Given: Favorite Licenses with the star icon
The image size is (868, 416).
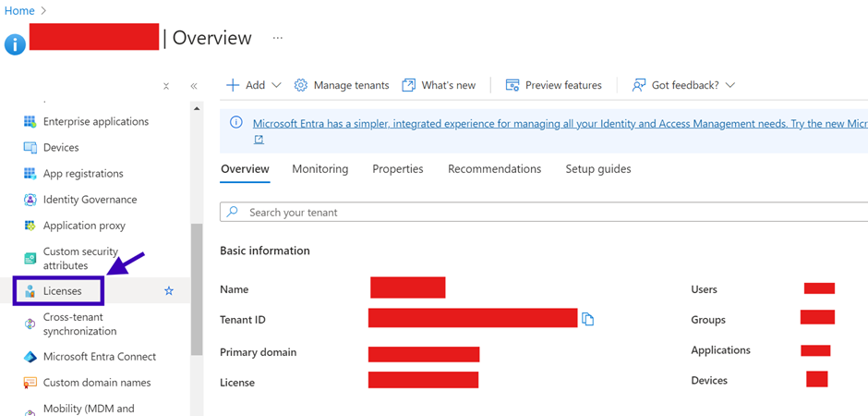Looking at the screenshot, I should [x=169, y=291].
